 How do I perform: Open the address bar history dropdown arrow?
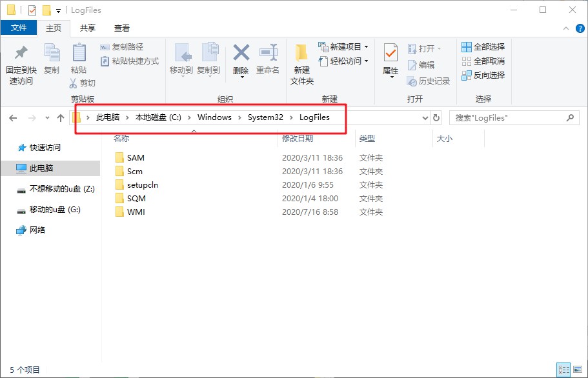tap(425, 118)
